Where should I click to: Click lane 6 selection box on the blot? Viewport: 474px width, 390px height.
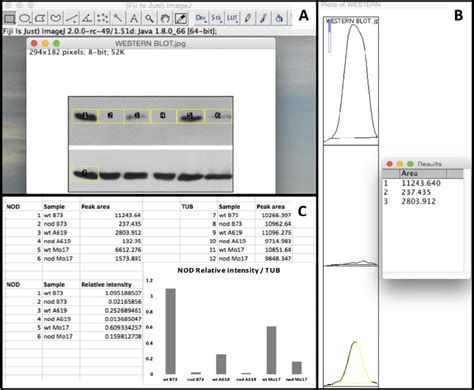click(x=218, y=116)
